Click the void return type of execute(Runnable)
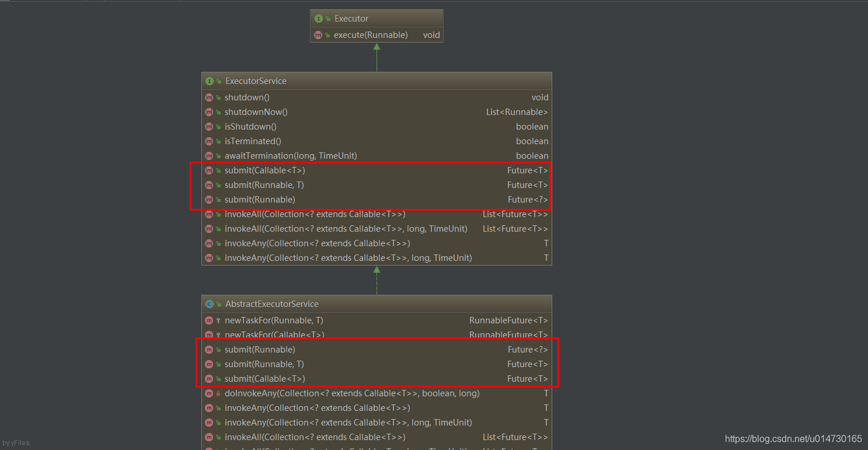 click(x=431, y=35)
